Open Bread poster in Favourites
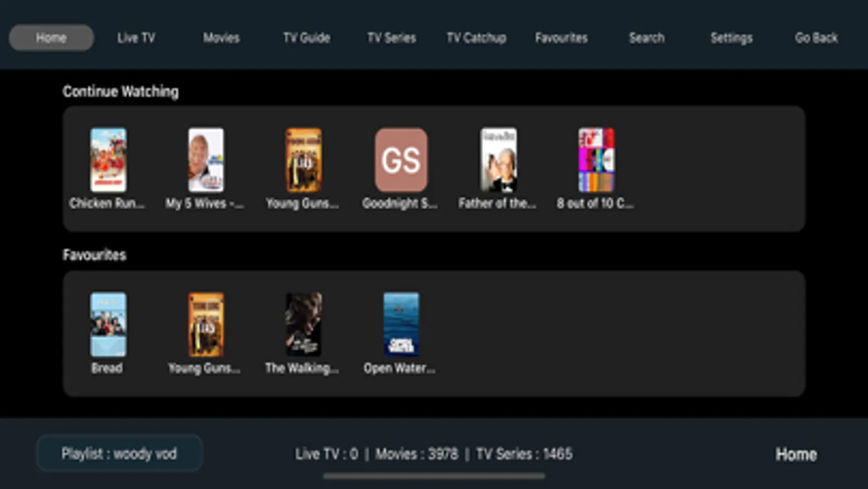This screenshot has height=489, width=868. (109, 324)
